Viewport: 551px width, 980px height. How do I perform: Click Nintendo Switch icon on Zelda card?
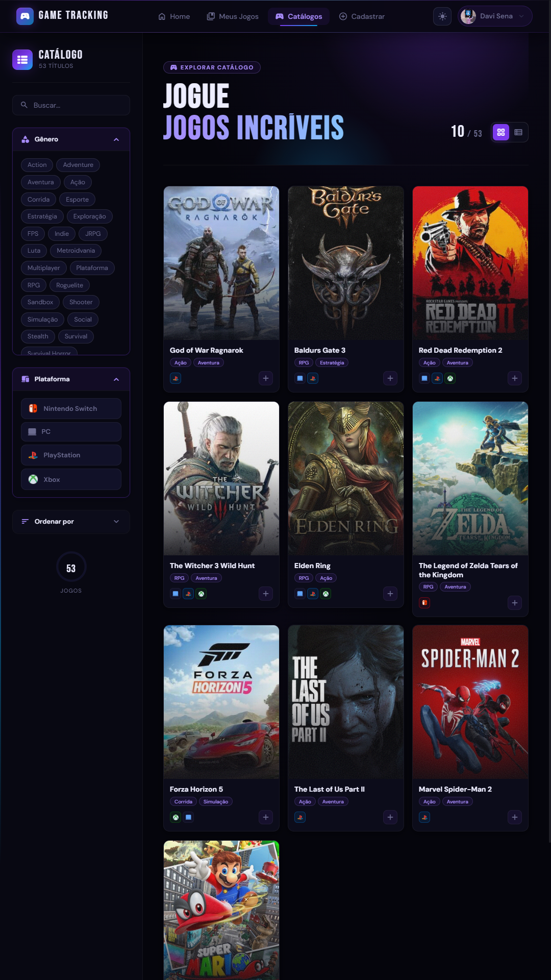[x=424, y=603]
